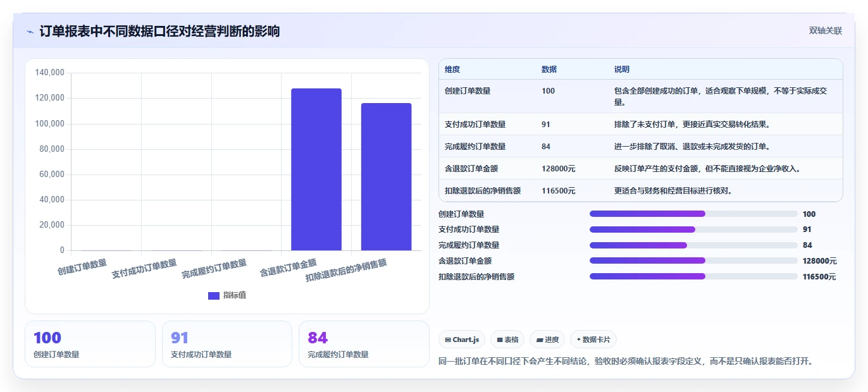Click the 说明 column header

tap(622, 70)
